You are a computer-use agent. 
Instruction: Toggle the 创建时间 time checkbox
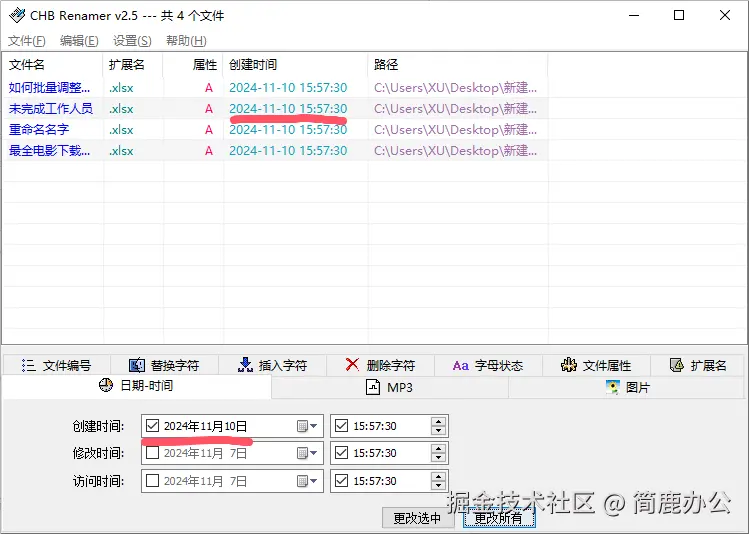(342, 426)
